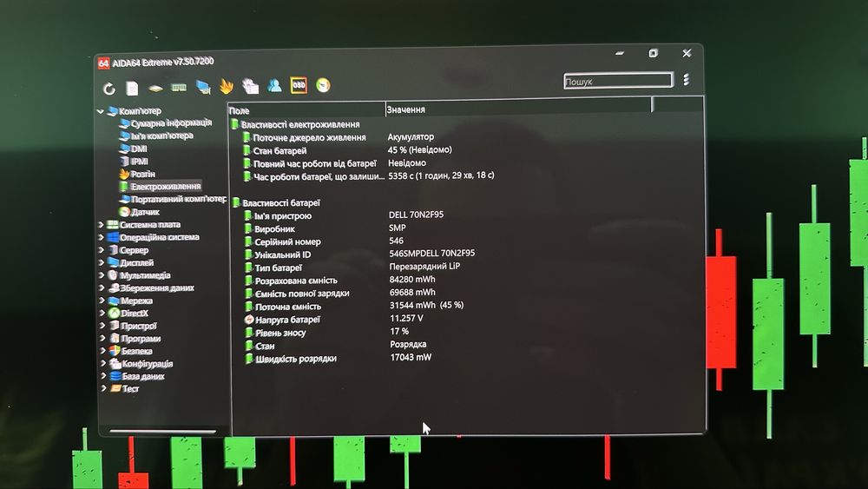Expand the Мультимедіа tree node
Viewport: 868px width, 489px height.
point(102,275)
